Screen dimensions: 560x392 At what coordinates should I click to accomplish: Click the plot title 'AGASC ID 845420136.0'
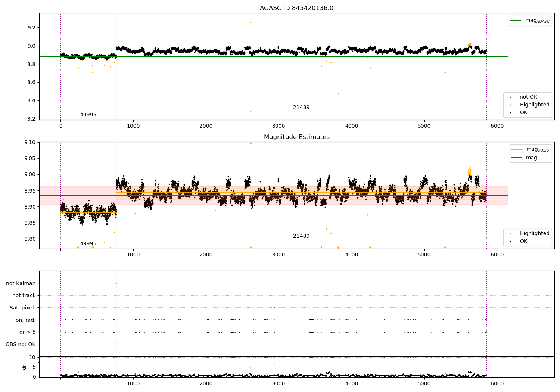[x=296, y=8]
